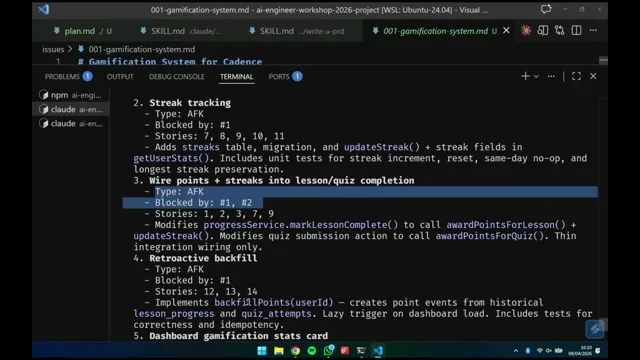Open Google Chrome from taskbar
Viewport: 640px width, 360px height.
coord(295,351)
